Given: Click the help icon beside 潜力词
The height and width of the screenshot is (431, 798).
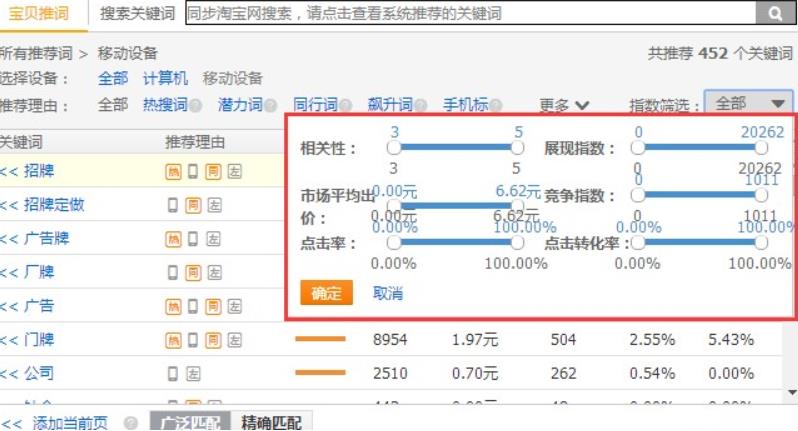Looking at the screenshot, I should [269, 105].
